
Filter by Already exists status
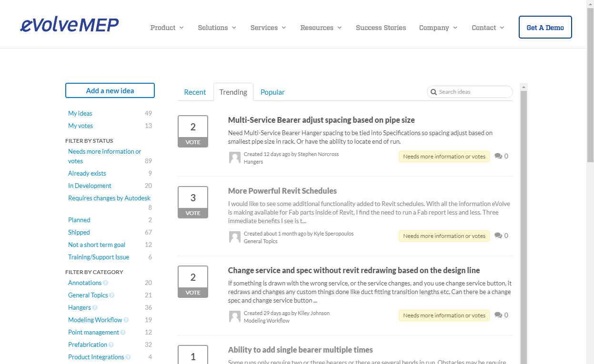coord(87,173)
